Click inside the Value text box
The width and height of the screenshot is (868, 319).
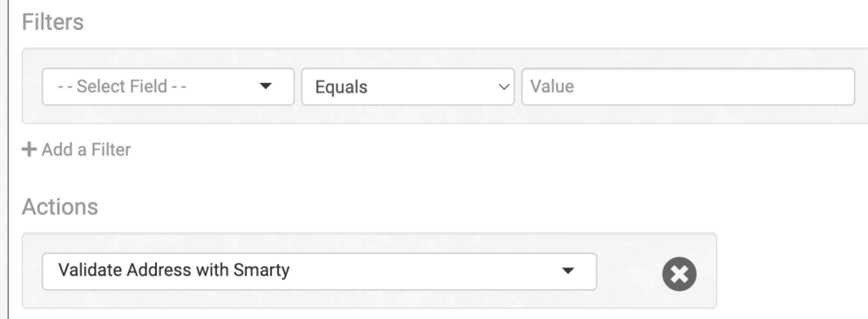pyautogui.click(x=688, y=87)
